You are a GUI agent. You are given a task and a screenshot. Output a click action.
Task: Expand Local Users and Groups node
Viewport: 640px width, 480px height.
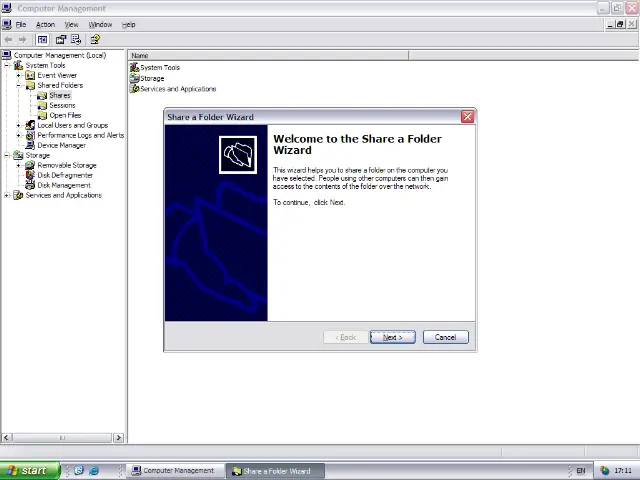(x=18, y=125)
